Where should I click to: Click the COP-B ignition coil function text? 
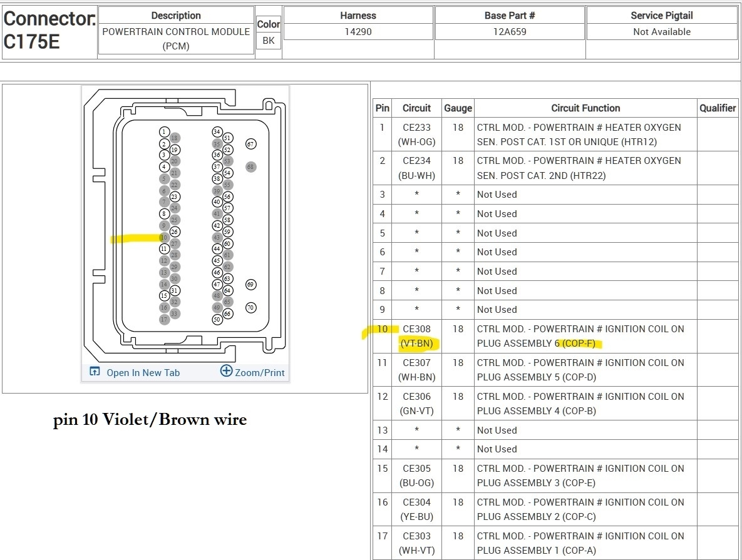[x=580, y=404]
